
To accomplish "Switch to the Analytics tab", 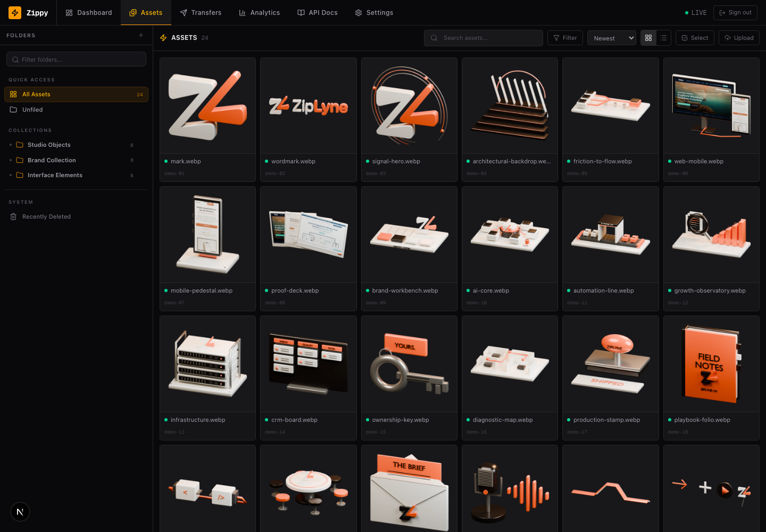I will click(x=260, y=13).
